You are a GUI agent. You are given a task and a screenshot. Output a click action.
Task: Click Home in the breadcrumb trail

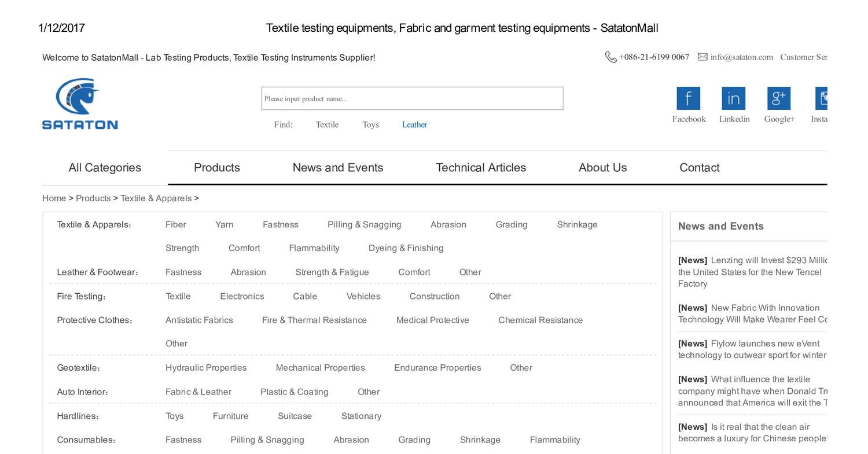click(54, 198)
